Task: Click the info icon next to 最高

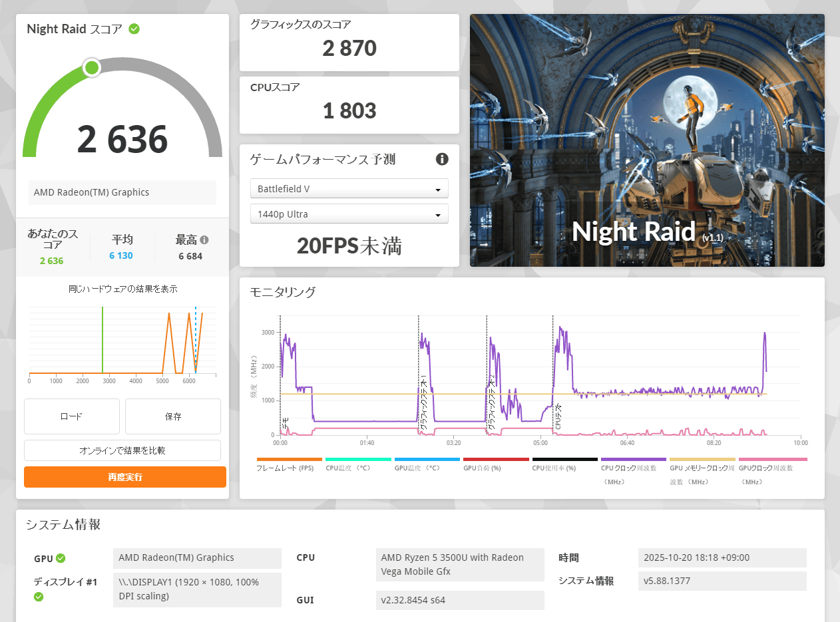Action: pos(204,240)
